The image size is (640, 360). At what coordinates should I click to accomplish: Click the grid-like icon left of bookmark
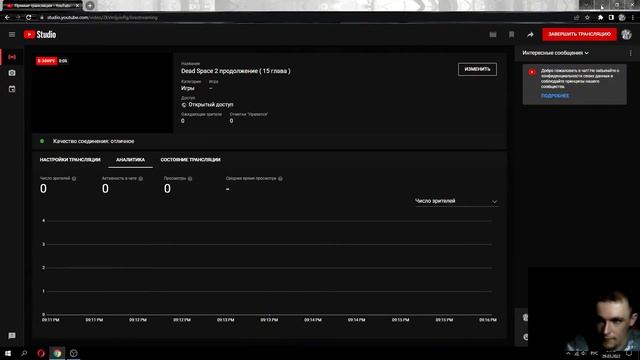[x=493, y=35]
